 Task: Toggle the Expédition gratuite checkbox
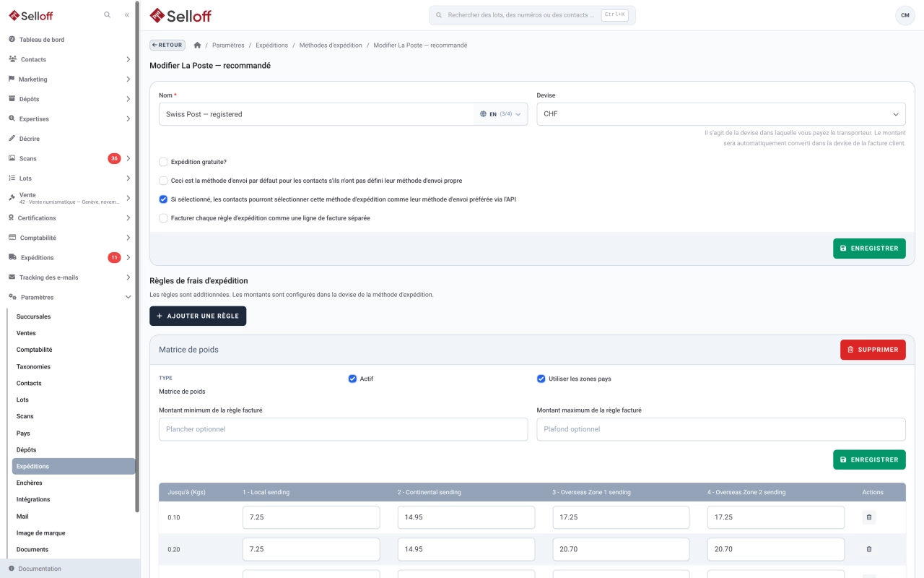point(164,162)
